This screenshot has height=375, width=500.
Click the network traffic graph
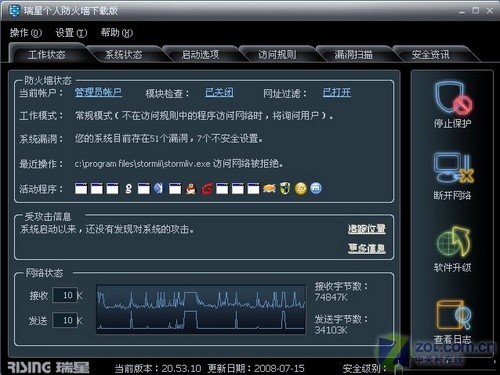point(201,309)
